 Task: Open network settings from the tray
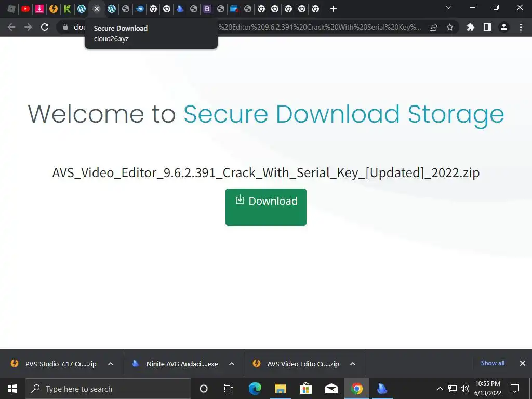pos(453,389)
